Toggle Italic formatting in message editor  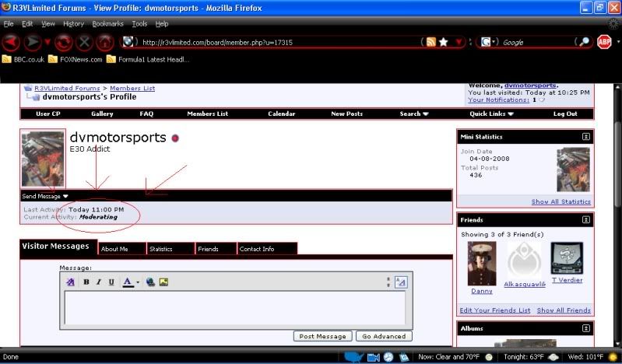(x=99, y=282)
